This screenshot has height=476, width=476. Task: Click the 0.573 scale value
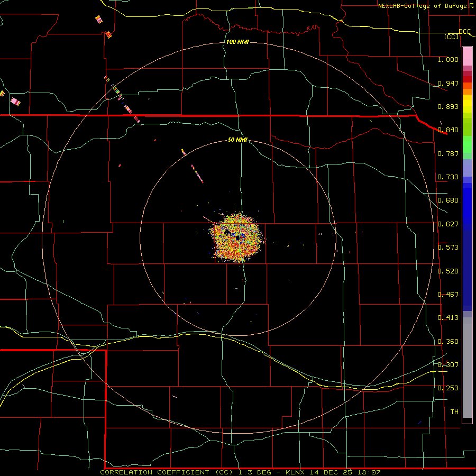[x=448, y=247]
